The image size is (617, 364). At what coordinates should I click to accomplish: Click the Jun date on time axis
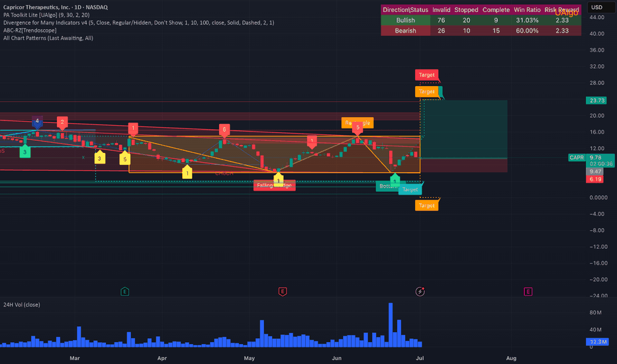pos(336,358)
